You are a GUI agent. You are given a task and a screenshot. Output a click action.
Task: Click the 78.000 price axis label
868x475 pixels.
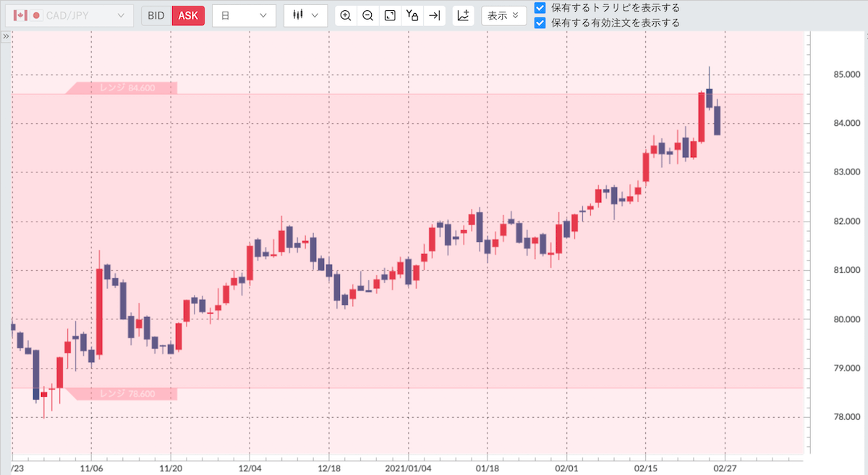click(846, 417)
